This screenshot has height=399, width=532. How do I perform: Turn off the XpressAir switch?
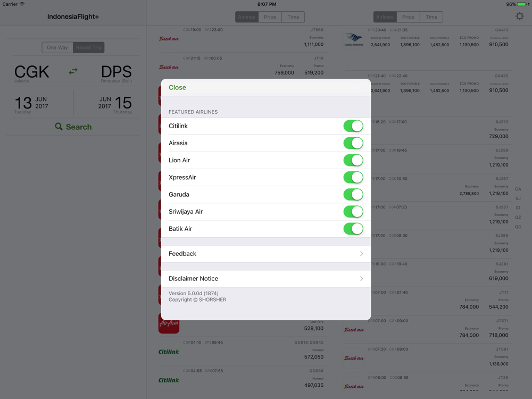(x=353, y=178)
